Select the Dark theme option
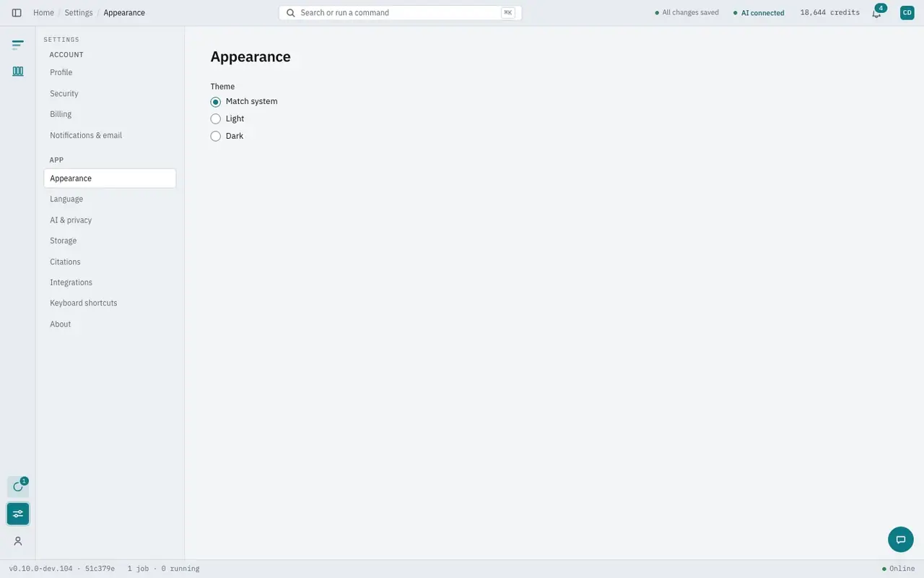This screenshot has height=578, width=924. pyautogui.click(x=227, y=136)
